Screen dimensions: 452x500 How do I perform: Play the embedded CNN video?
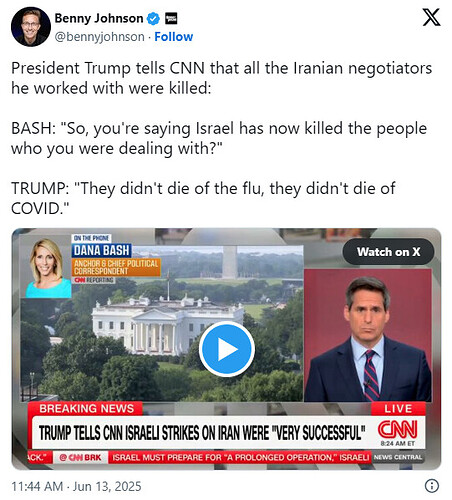pyautogui.click(x=227, y=349)
